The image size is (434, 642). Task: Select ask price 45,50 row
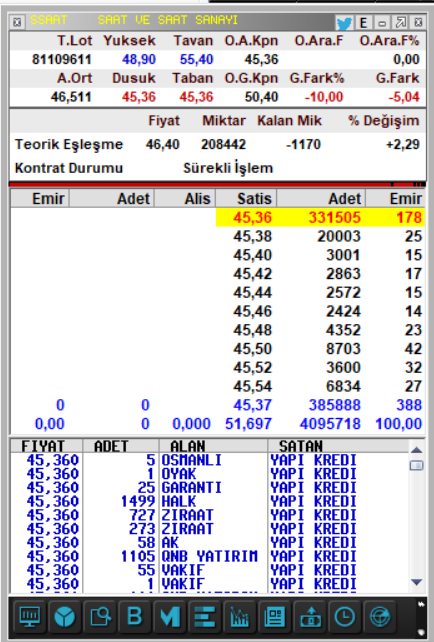(320, 349)
